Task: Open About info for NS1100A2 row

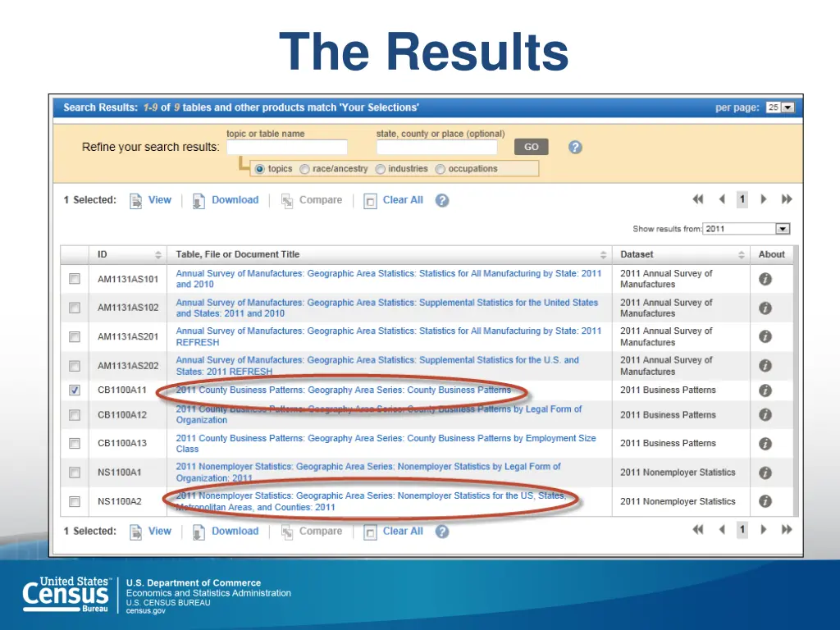Action: [765, 501]
